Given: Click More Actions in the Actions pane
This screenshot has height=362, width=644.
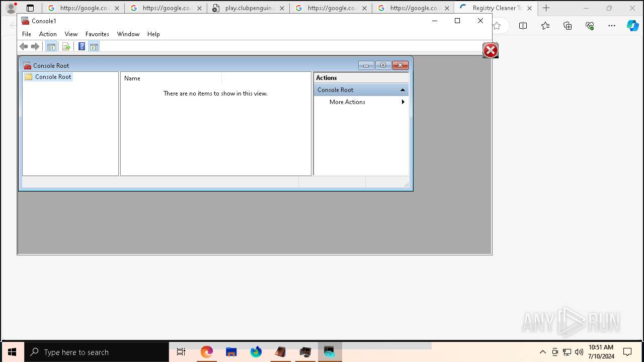Looking at the screenshot, I should coord(347,102).
